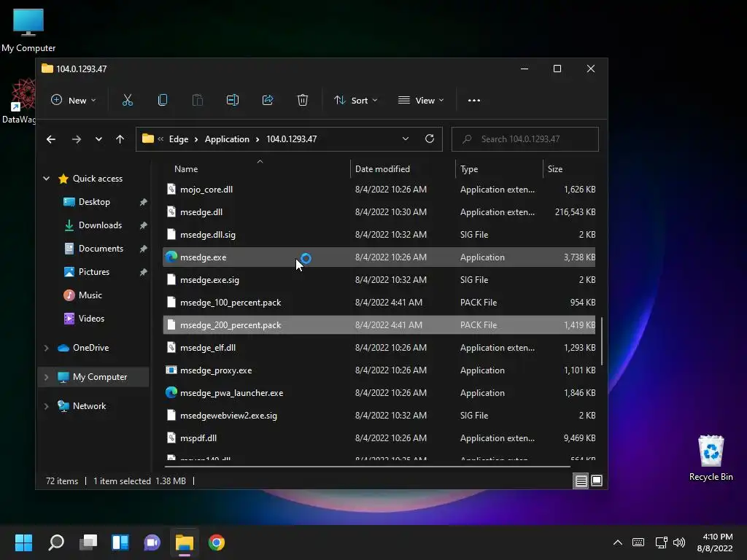Viewport: 747px width, 560px height.
Task: Click Edge in address breadcrumb
Action: pyautogui.click(x=179, y=139)
